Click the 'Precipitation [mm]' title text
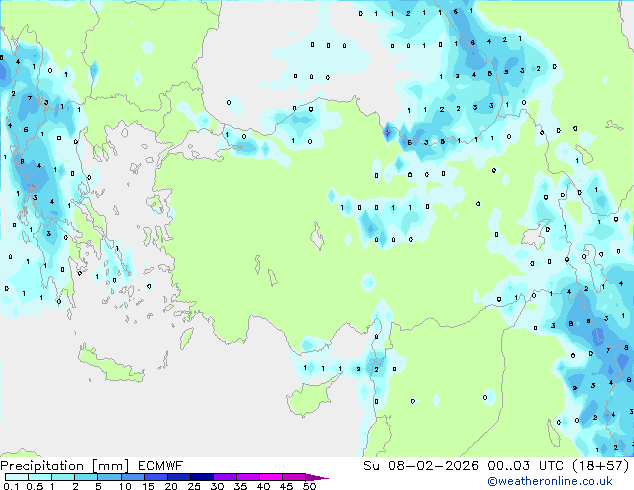Image resolution: width=634 pixels, height=490 pixels. click(x=64, y=466)
